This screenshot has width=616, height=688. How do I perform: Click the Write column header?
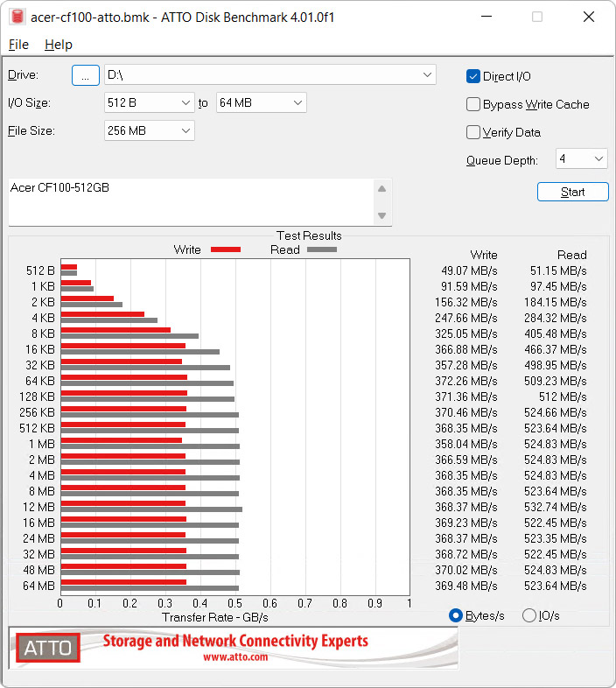coord(484,255)
